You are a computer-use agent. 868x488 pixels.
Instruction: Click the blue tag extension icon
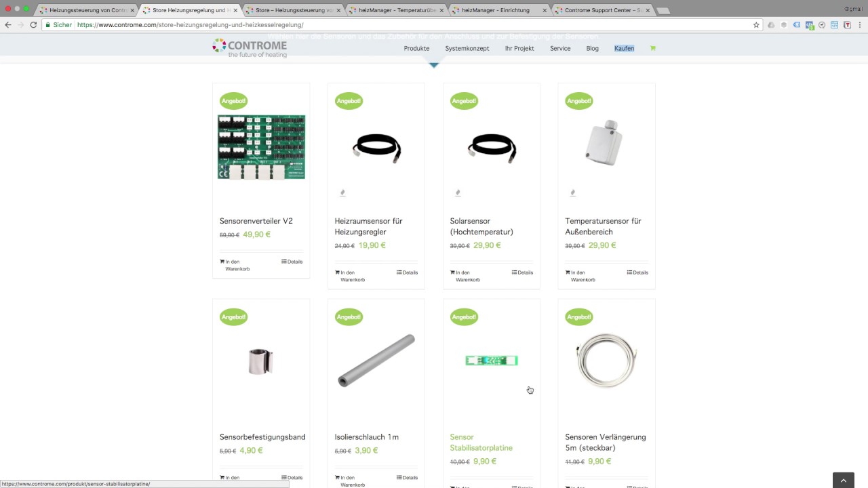click(797, 25)
